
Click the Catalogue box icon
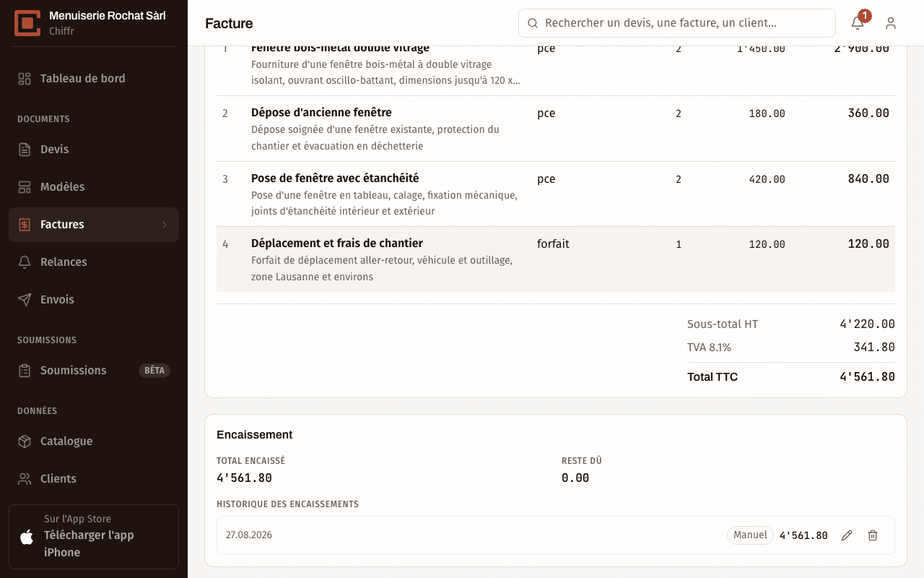click(x=25, y=441)
